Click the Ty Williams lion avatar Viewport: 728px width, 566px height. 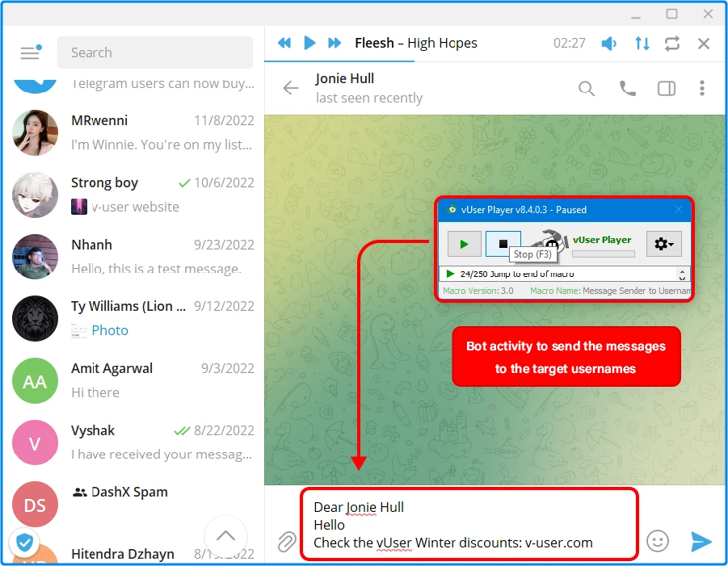pos(36,318)
